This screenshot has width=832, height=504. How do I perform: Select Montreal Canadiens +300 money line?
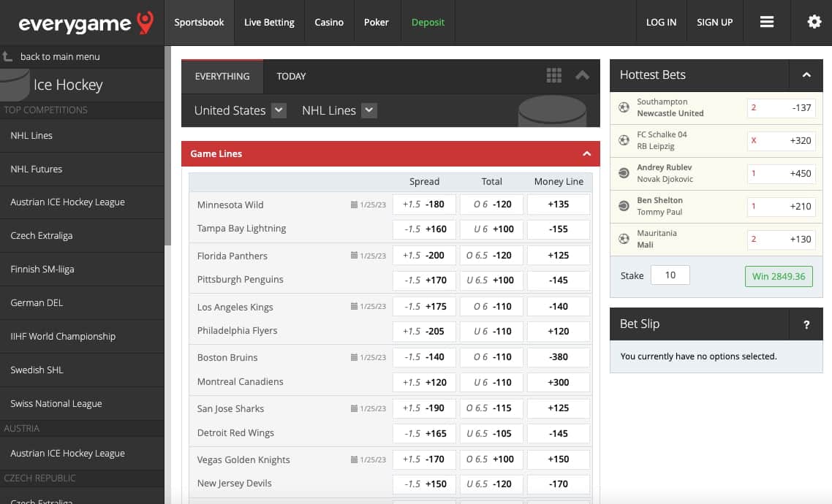coord(559,382)
